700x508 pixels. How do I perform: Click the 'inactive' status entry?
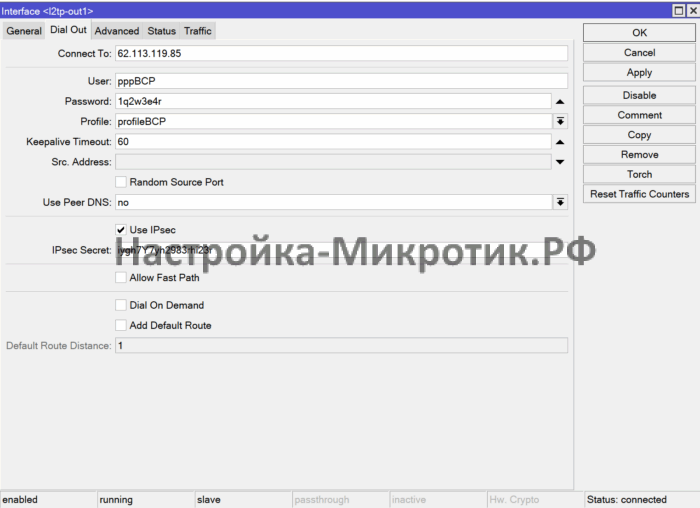(x=438, y=500)
